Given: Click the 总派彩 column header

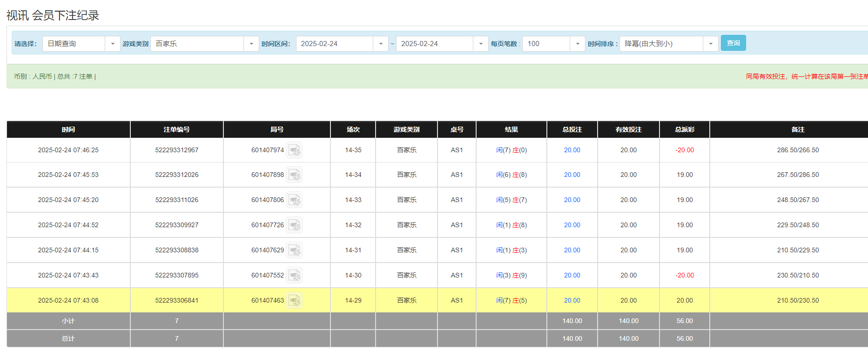Looking at the screenshot, I should (684, 129).
